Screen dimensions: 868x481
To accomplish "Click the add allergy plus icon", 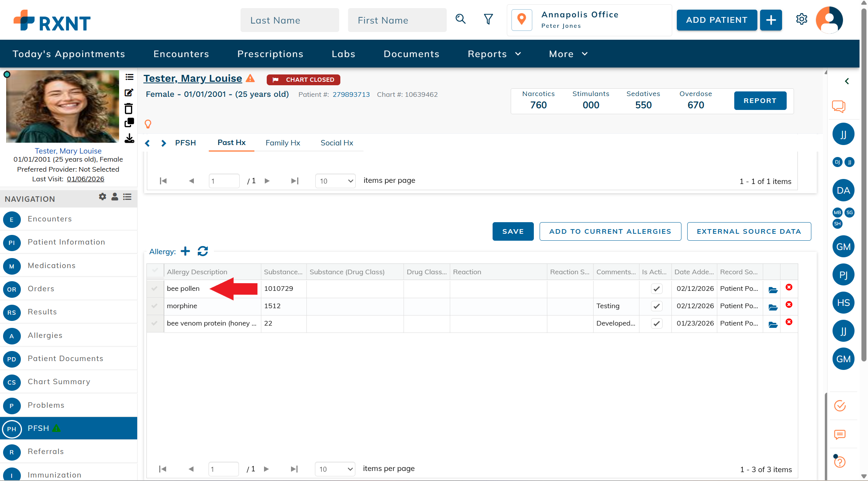I will 185,251.
